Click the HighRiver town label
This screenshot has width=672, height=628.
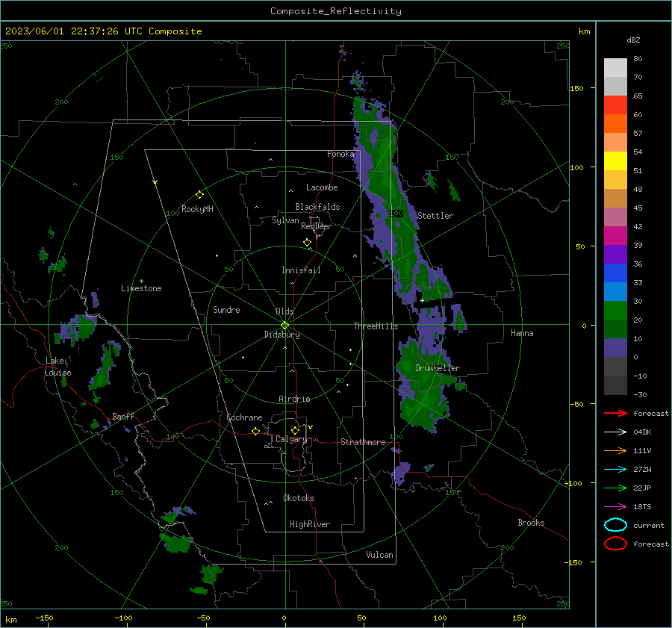click(x=310, y=524)
